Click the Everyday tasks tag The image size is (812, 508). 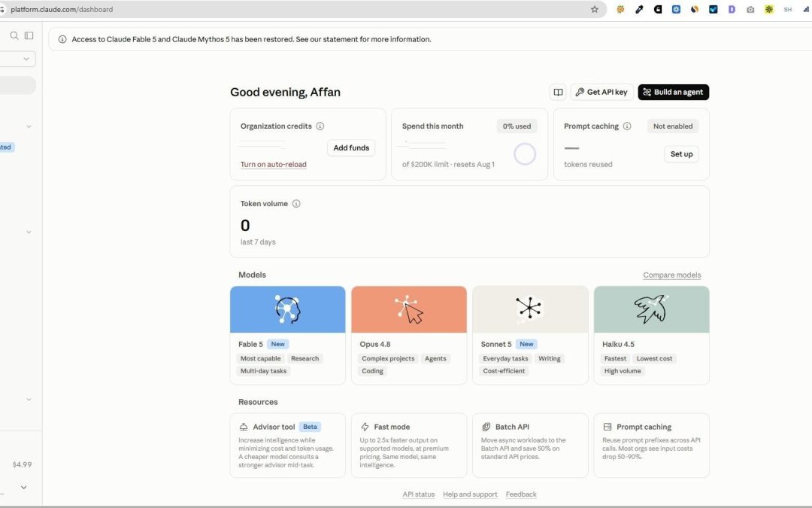coord(505,359)
